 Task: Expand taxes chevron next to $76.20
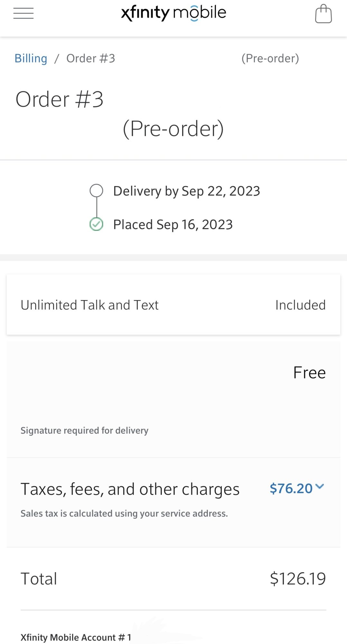(320, 487)
